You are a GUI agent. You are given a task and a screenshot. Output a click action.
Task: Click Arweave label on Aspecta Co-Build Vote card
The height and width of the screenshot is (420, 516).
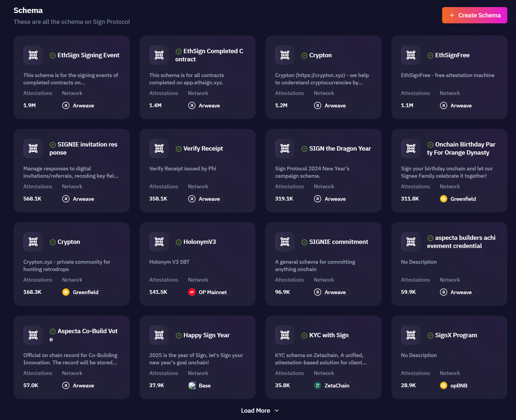(x=83, y=386)
